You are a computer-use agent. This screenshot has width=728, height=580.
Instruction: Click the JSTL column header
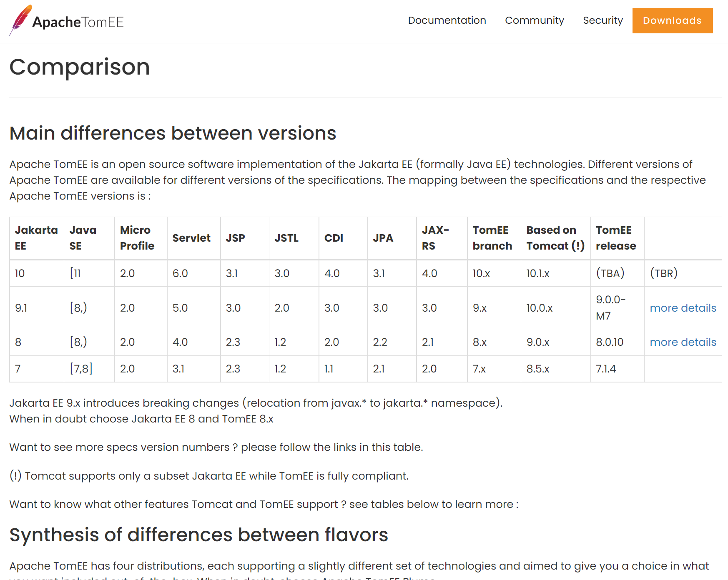click(x=294, y=238)
